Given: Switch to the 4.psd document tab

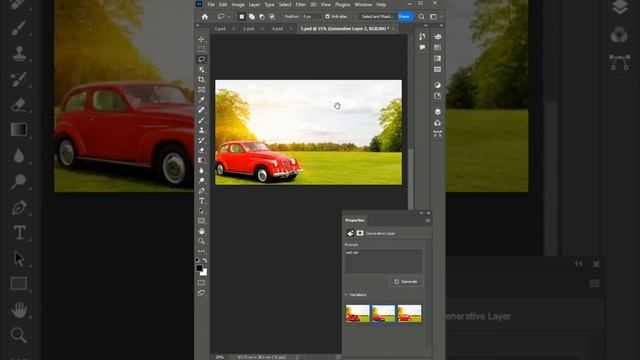Looking at the screenshot, I should coord(277,29).
